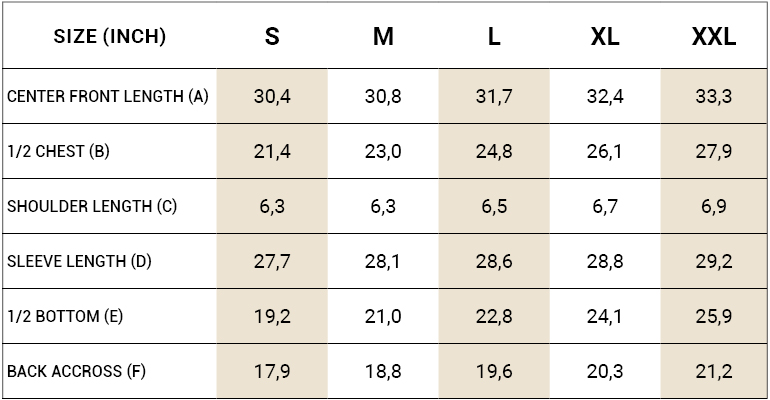Select the S size column header
The height and width of the screenshot is (400, 770).
point(272,38)
